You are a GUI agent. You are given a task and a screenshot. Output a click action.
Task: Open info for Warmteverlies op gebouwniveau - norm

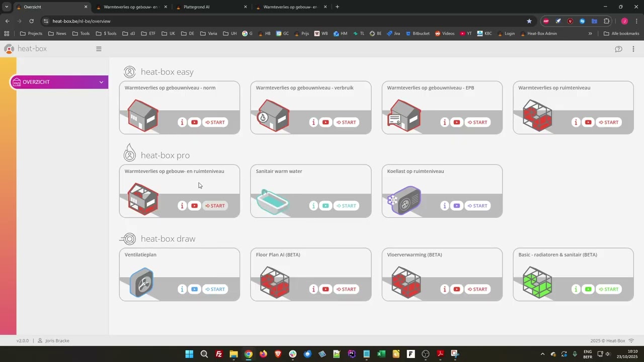(x=182, y=122)
